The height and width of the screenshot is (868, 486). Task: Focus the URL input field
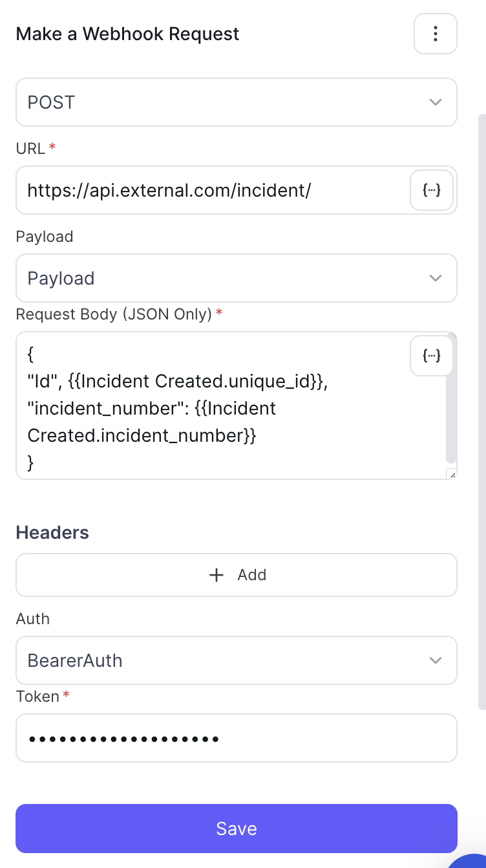tap(213, 190)
